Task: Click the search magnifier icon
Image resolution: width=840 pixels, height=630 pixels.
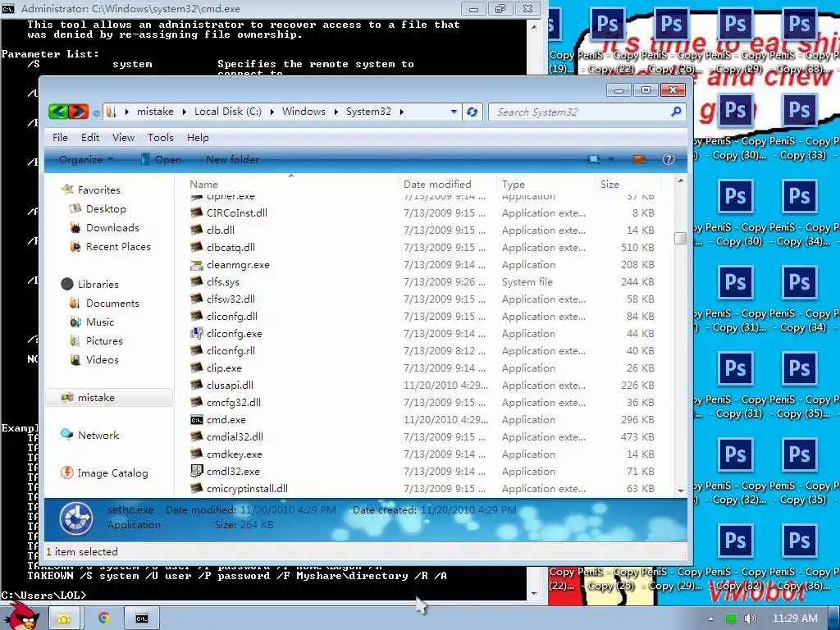Action: coord(676,112)
